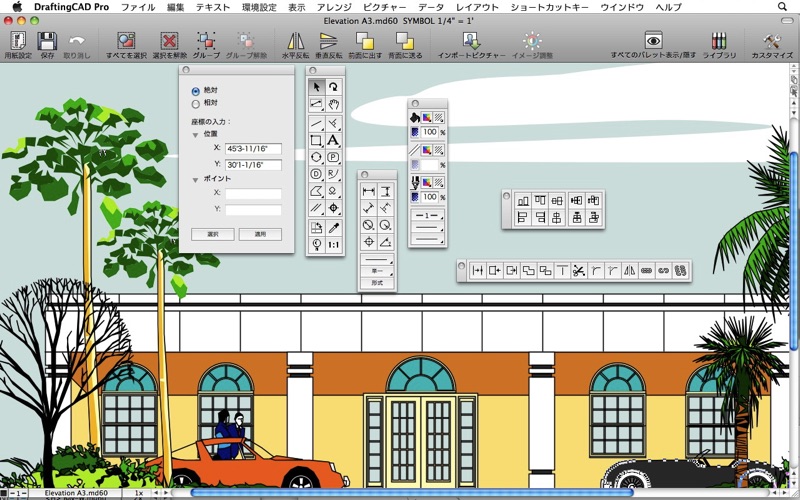The width and height of the screenshot is (800, 500).
Task: Choose the text tool (A)
Action: (x=334, y=140)
